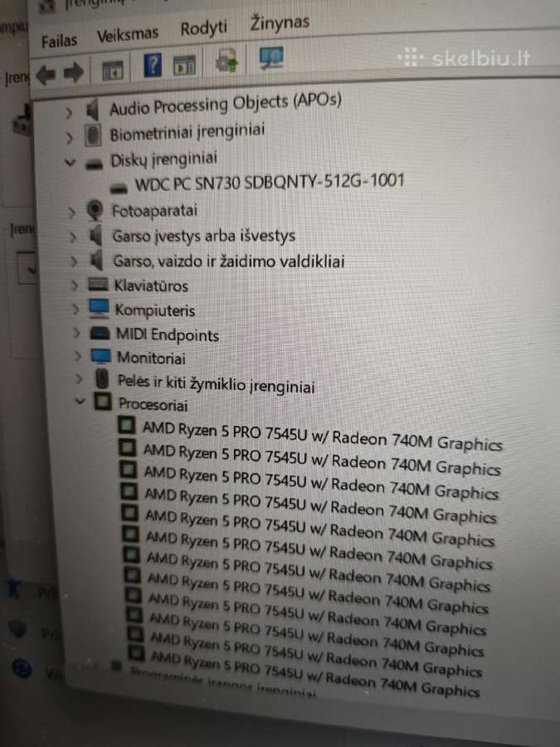The height and width of the screenshot is (747, 560).
Task: Click the computer icon beside Kompiuteris
Action: [x=99, y=308]
